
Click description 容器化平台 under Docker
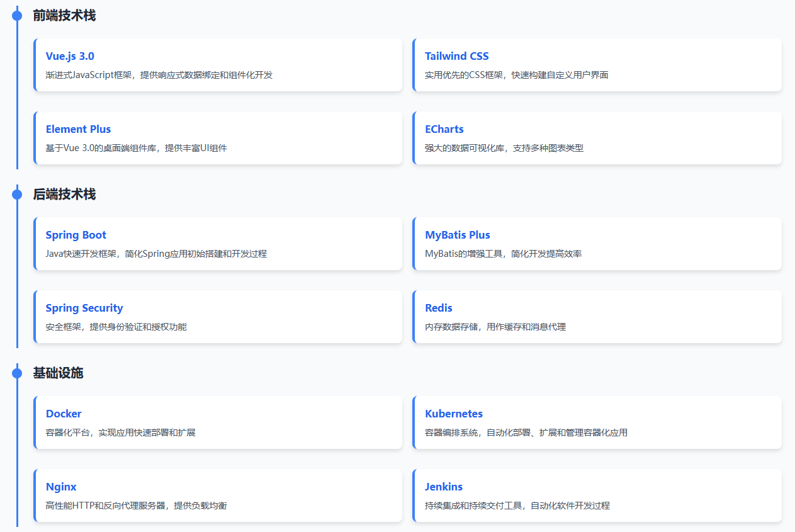click(121, 433)
